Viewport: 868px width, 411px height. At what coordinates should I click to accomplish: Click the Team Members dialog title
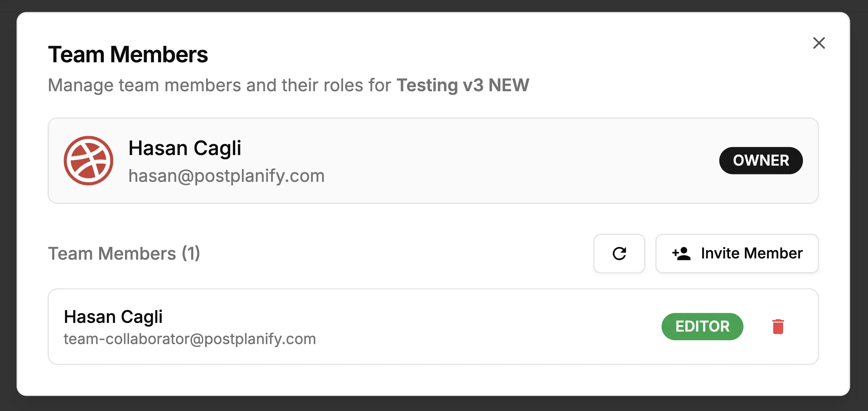coord(128,54)
